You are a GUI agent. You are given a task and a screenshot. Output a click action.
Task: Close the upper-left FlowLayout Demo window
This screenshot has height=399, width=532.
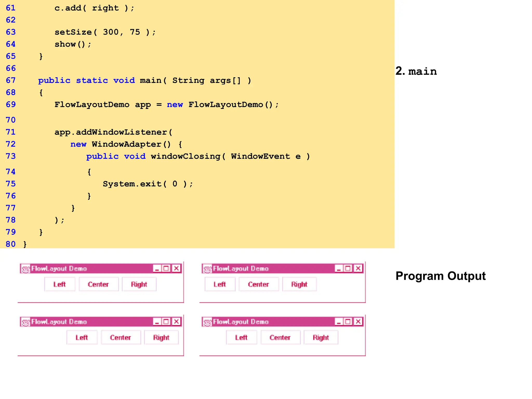click(176, 269)
